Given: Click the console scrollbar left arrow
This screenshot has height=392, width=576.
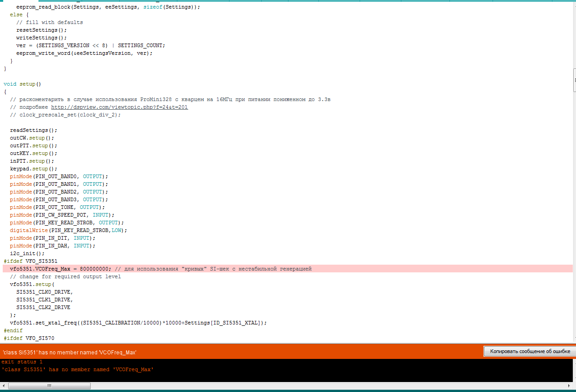Looking at the screenshot, I should (x=4, y=386).
